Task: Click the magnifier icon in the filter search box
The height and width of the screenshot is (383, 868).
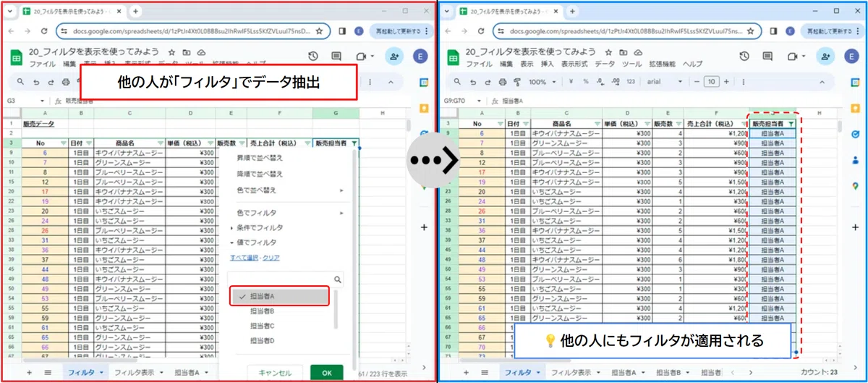Action: pos(337,279)
